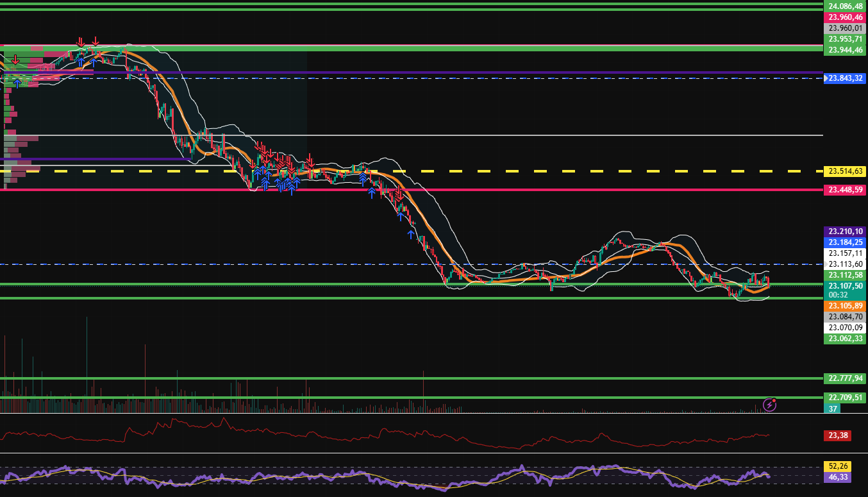Image resolution: width=868 pixels, height=497 pixels.
Task: Click the current price label 23.107,50
Action: click(844, 286)
